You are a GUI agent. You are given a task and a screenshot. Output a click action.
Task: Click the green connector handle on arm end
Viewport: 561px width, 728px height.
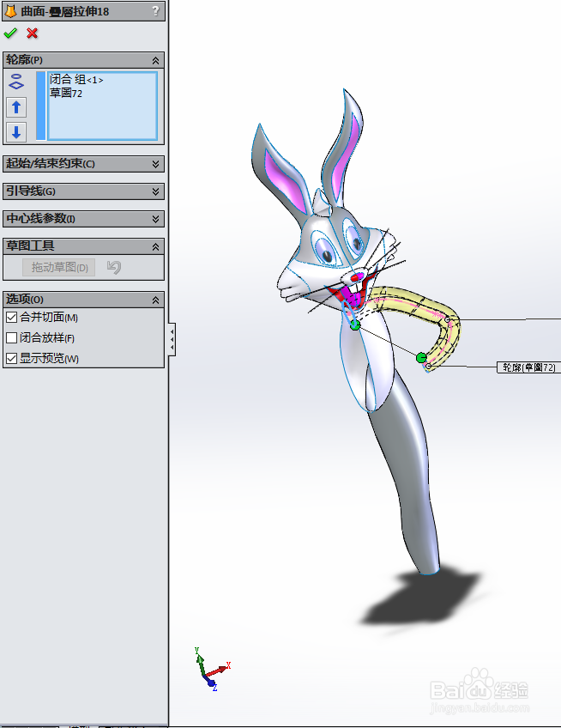[421, 357]
